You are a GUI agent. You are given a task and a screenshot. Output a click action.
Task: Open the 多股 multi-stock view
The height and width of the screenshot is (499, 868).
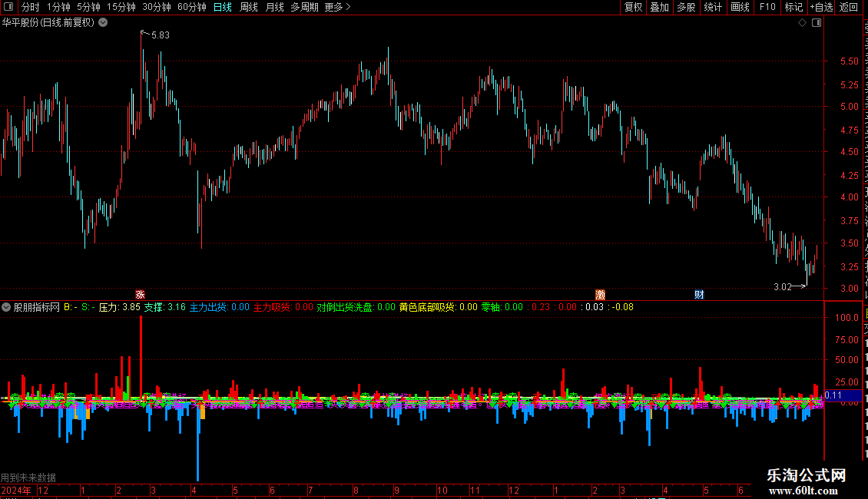[686, 7]
